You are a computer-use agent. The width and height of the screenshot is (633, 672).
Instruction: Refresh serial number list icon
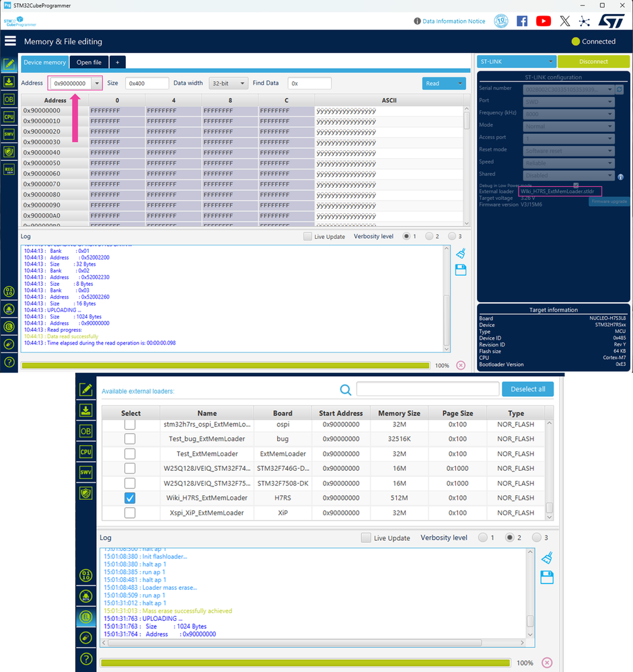coord(620,89)
